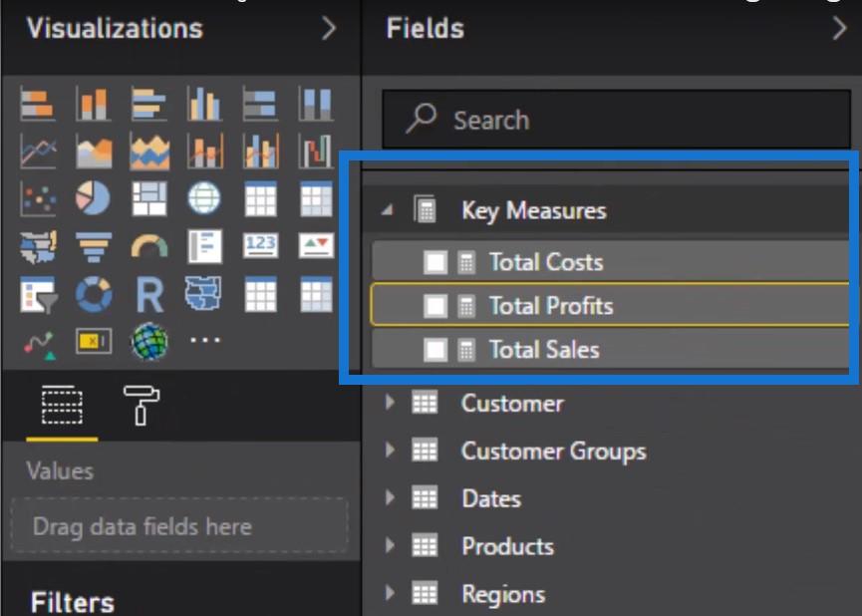Select the ribbon chart visual

[316, 152]
